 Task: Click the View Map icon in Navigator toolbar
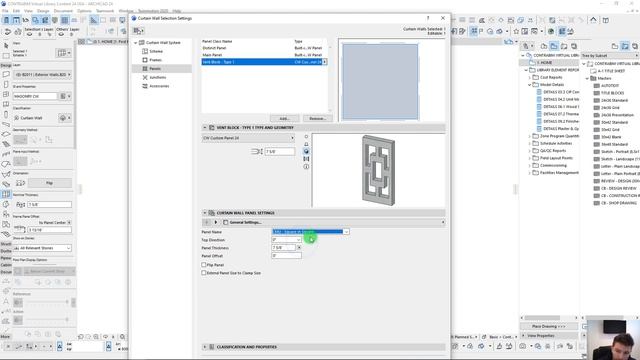click(x=553, y=47)
